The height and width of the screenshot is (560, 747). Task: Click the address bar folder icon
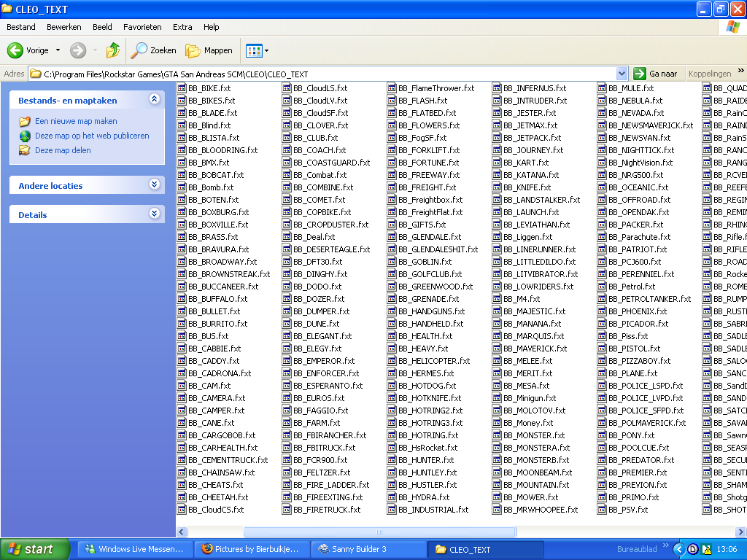(x=35, y=74)
